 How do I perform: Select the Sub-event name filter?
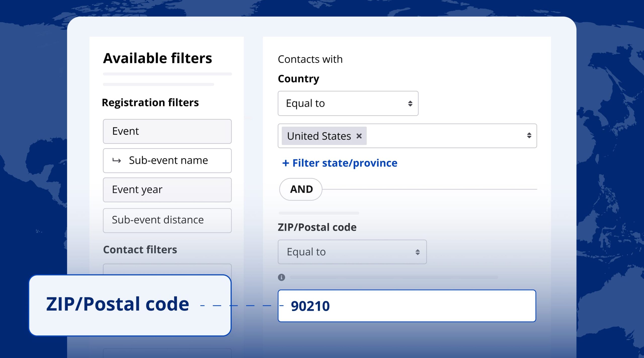(x=168, y=160)
